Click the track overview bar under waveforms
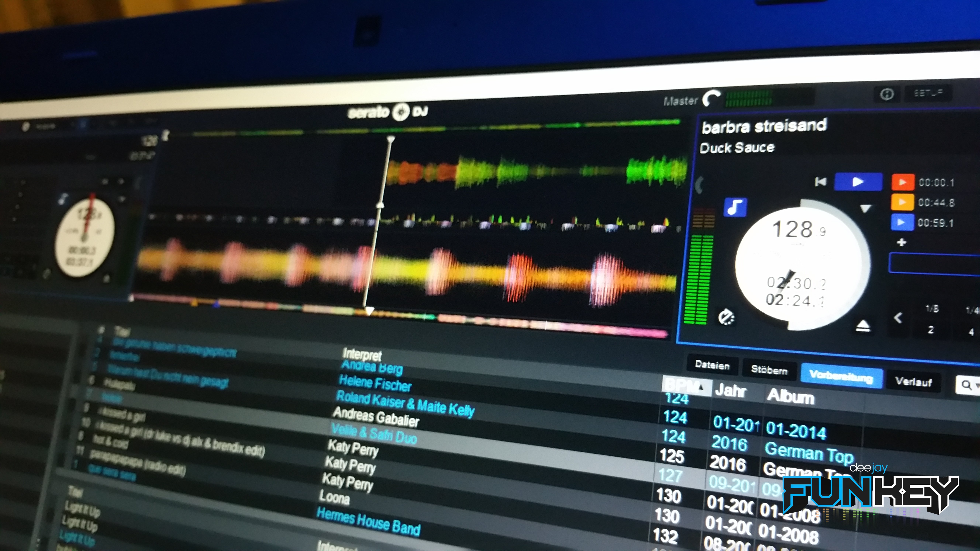 [x=399, y=316]
